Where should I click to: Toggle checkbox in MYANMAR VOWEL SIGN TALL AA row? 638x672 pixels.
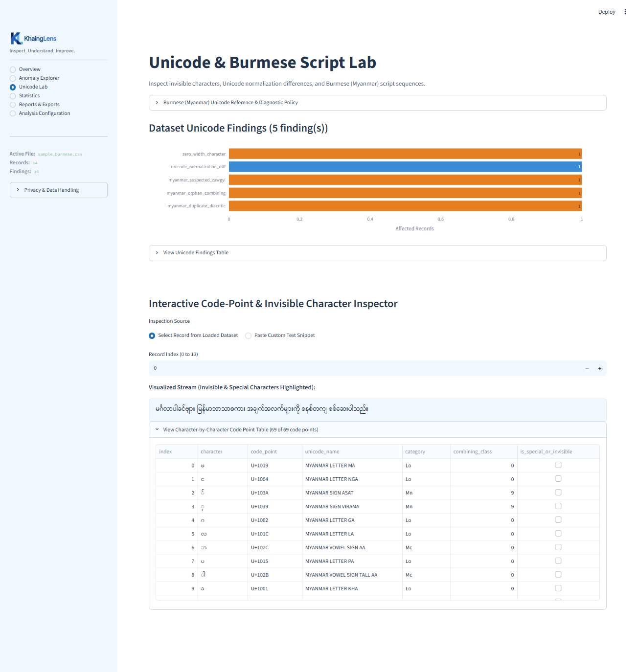[x=558, y=575]
